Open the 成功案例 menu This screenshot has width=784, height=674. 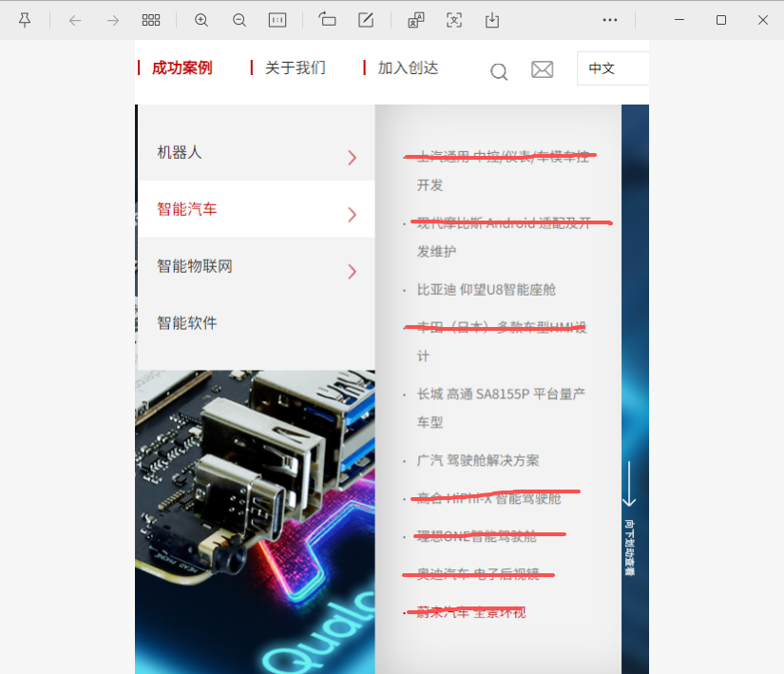182,67
